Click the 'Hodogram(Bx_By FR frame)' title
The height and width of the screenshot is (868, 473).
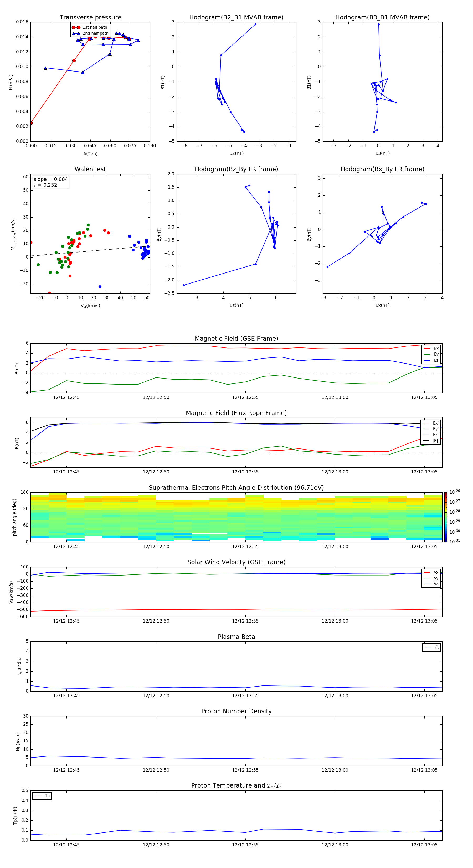point(382,169)
